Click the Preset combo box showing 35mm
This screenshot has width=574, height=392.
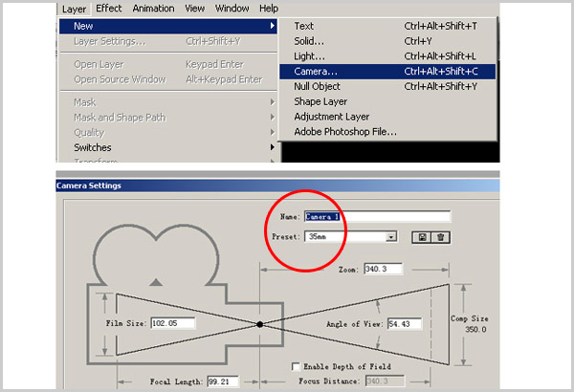[x=350, y=237]
